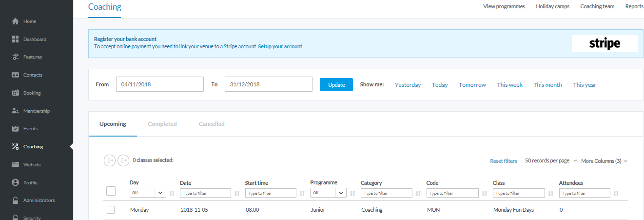
Task: Click the Features sliders icon
Action: (x=15, y=57)
